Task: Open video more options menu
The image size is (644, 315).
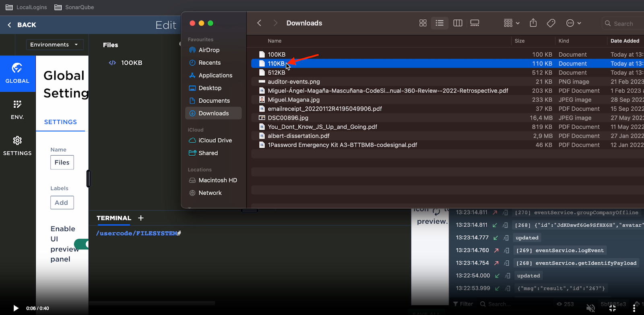Action: point(634,308)
